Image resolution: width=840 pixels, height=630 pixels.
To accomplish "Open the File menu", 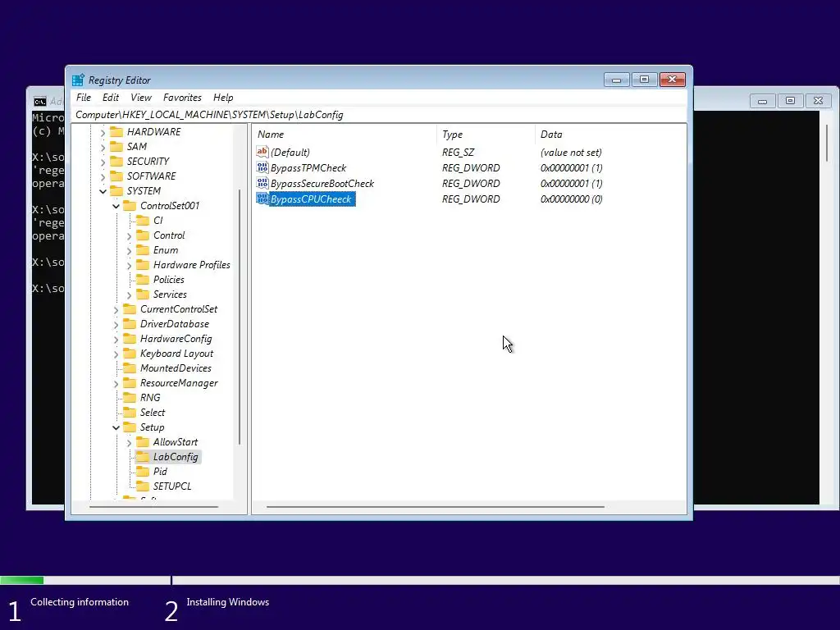I will (x=84, y=98).
